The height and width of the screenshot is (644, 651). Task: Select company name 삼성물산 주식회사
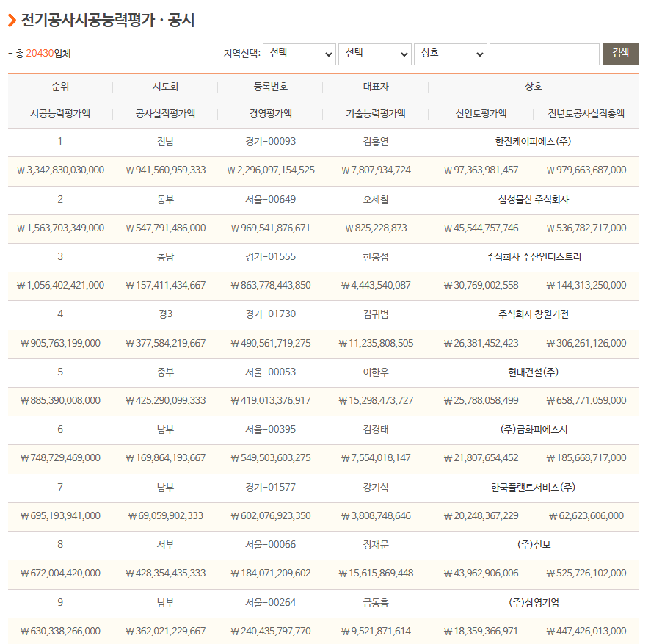(533, 200)
